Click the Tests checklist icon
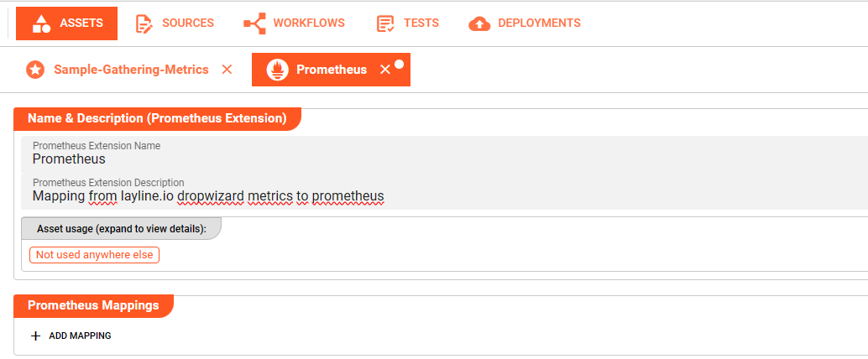Image resolution: width=868 pixels, height=359 pixels. click(x=385, y=23)
